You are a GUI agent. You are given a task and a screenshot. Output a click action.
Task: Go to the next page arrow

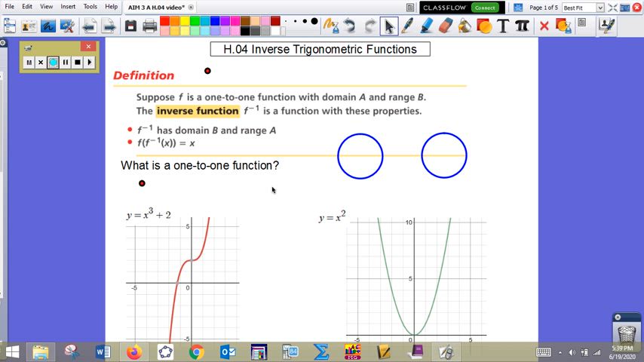(109, 26)
